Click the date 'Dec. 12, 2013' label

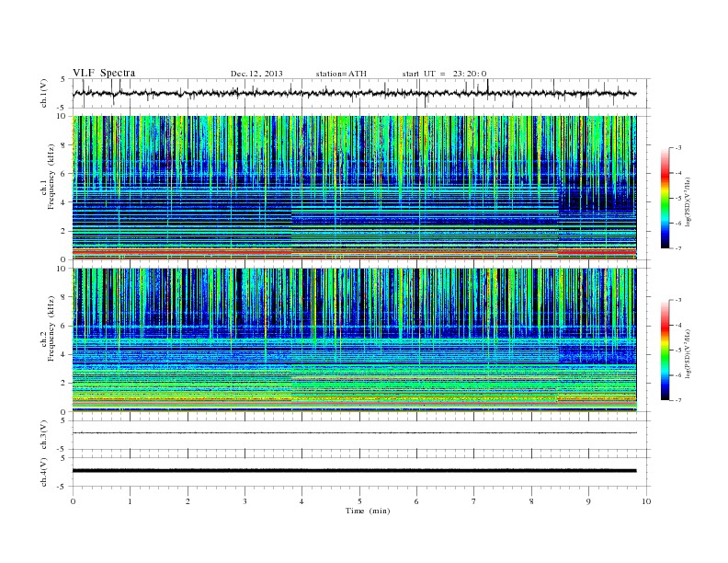point(256,74)
